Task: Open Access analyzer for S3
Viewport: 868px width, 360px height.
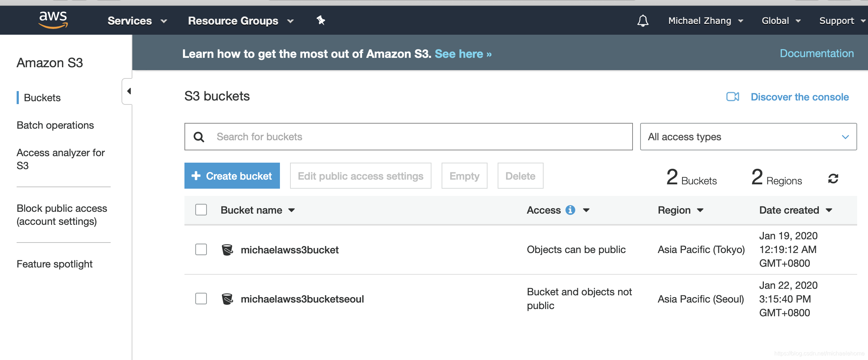Action: click(x=61, y=159)
